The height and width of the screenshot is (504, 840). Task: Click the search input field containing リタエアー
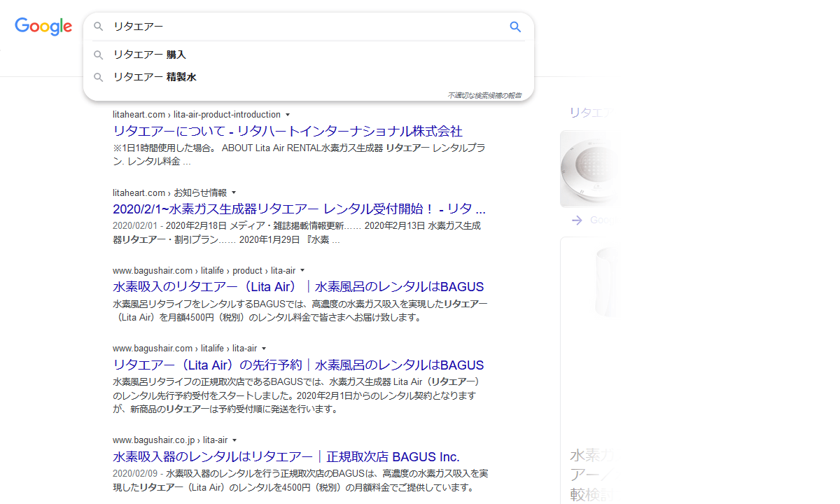point(308,27)
